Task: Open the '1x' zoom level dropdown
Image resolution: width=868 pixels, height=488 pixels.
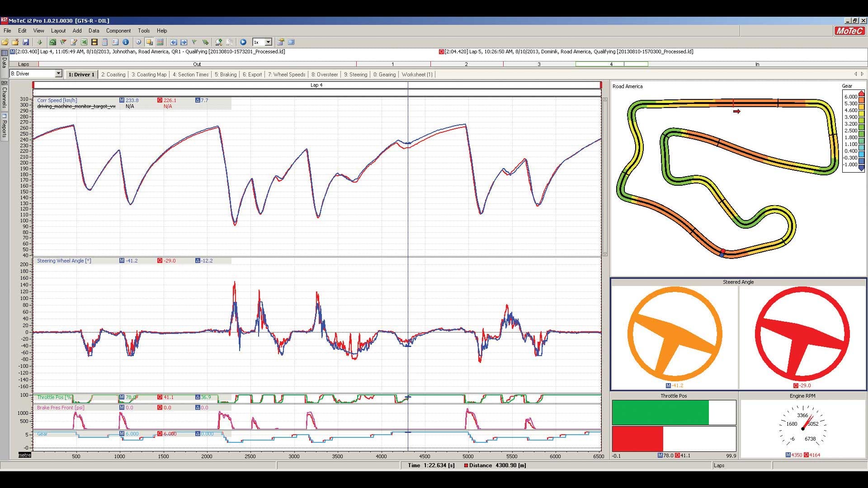Action: tap(268, 42)
